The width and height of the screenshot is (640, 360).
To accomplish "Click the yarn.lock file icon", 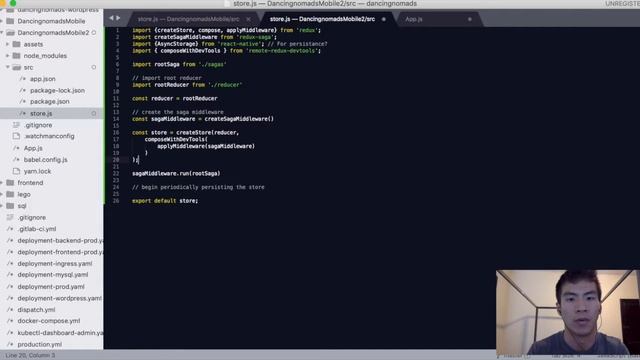I will click(x=16, y=171).
